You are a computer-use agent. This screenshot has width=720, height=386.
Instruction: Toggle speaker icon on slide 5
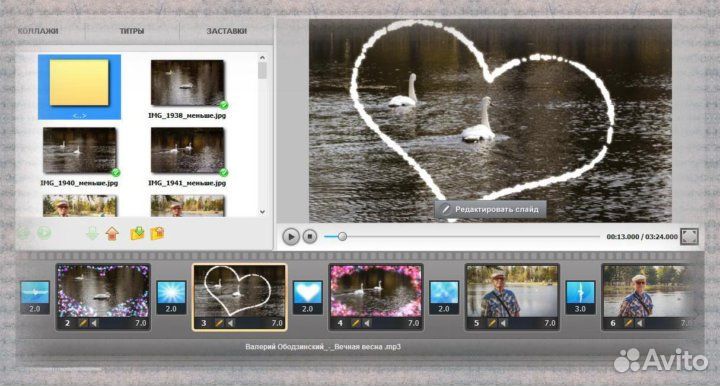coord(504,323)
